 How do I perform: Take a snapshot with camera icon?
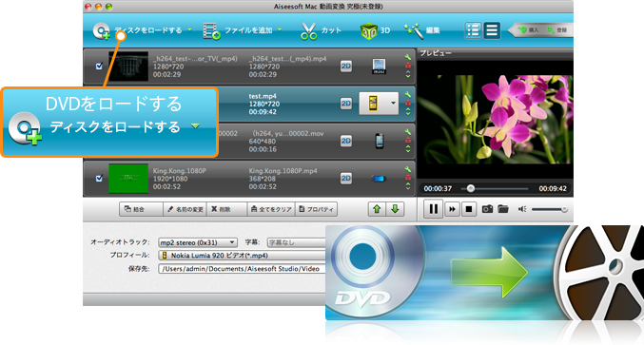487,209
